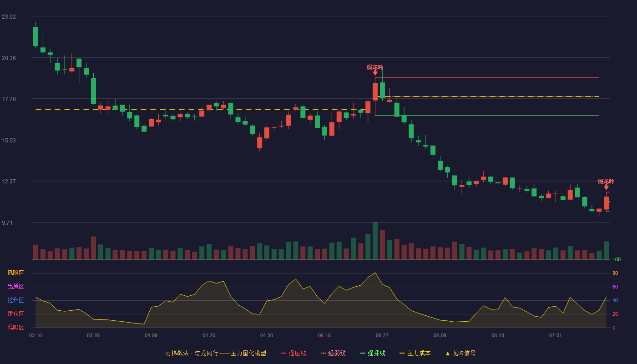
Task: Click the 03-26 date label
Action: [x=93, y=335]
